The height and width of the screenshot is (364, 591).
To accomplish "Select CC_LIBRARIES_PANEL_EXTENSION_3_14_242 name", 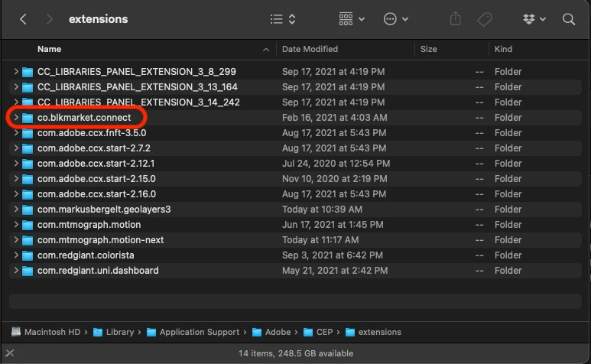I will [138, 102].
